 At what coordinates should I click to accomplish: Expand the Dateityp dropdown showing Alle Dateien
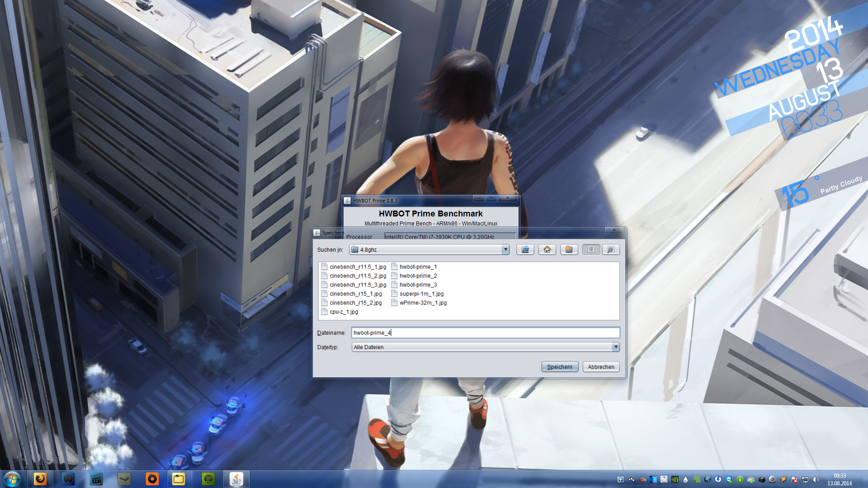click(486, 347)
